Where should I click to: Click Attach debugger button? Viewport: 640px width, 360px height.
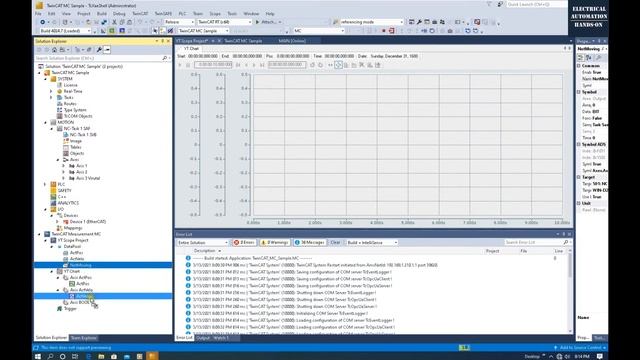pyautogui.click(x=268, y=22)
